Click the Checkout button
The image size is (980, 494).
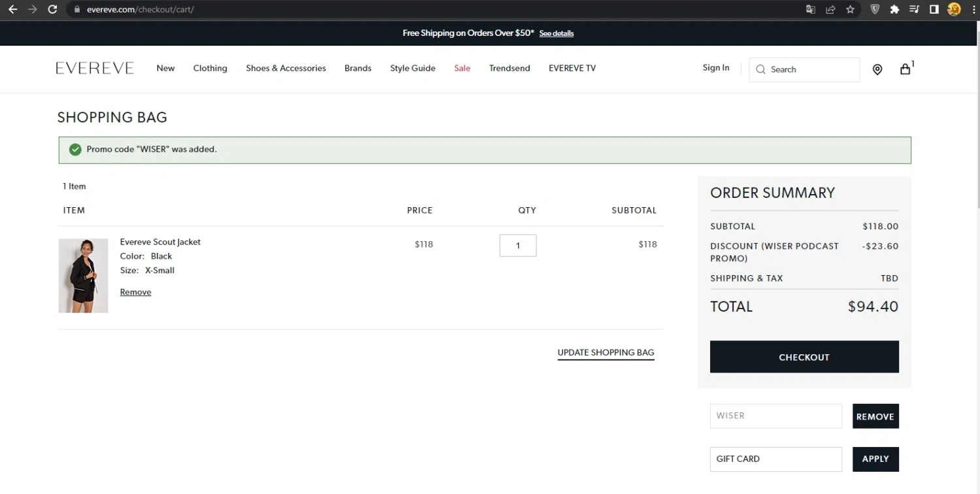tap(804, 357)
